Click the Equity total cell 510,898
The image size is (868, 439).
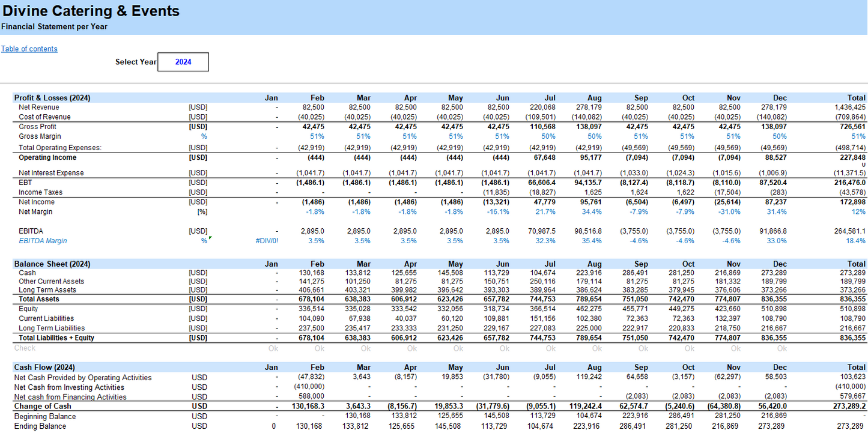(852, 309)
